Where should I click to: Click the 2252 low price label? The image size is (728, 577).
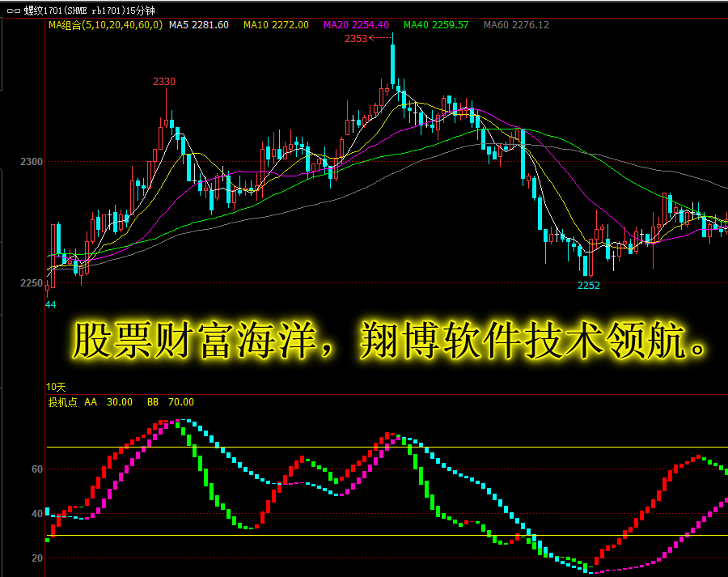(589, 285)
